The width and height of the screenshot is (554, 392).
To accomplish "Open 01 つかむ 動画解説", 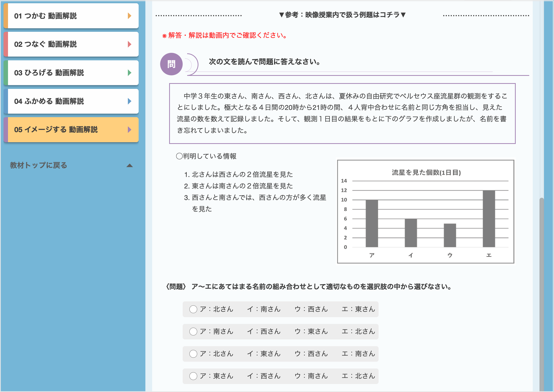I will (x=71, y=16).
